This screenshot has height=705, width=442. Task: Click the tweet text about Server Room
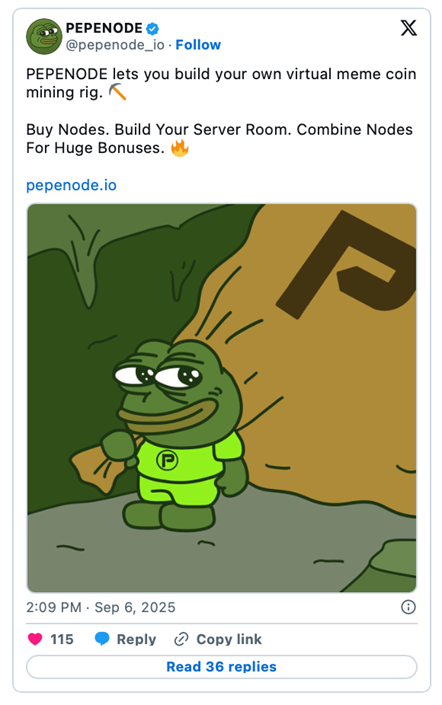pos(219,138)
